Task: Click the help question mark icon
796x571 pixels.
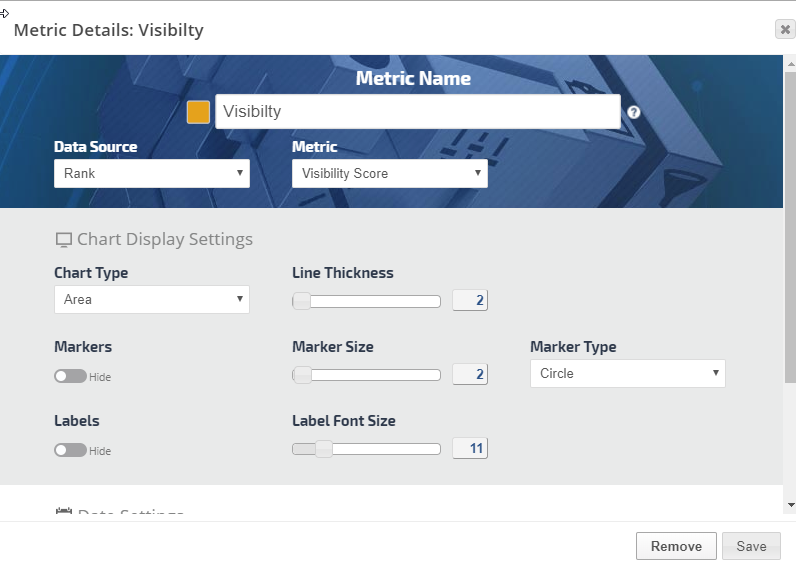Action: [634, 112]
